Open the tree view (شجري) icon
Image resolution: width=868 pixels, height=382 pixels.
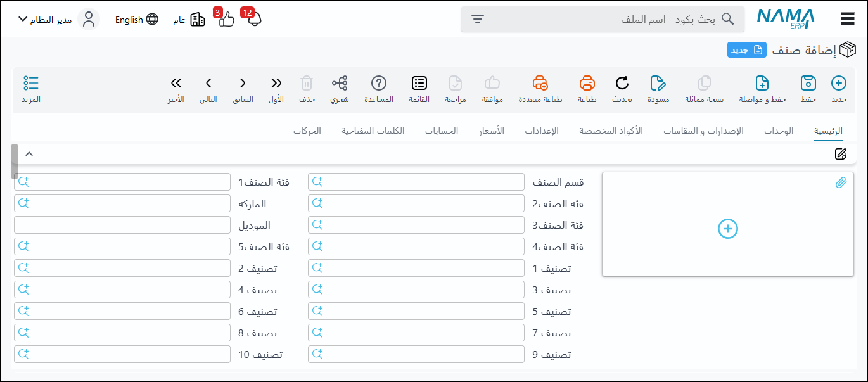[340, 84]
